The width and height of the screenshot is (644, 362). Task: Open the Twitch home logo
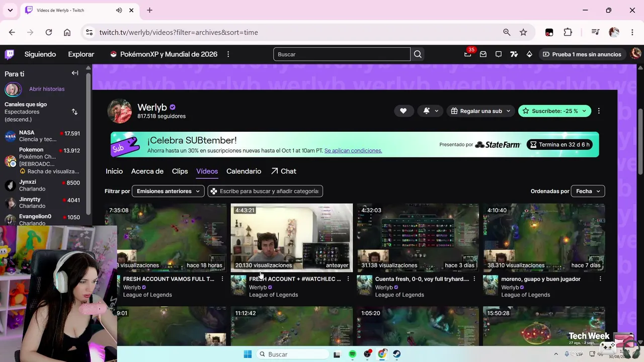9,54
